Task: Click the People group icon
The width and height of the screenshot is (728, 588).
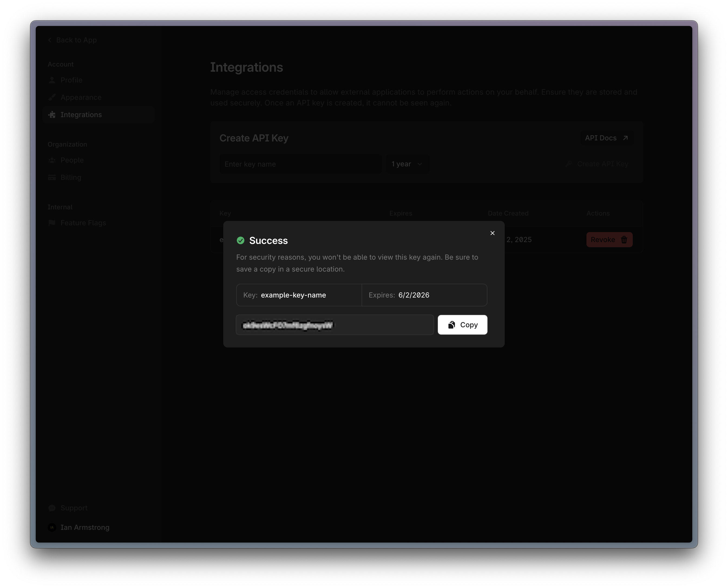Action: [52, 160]
